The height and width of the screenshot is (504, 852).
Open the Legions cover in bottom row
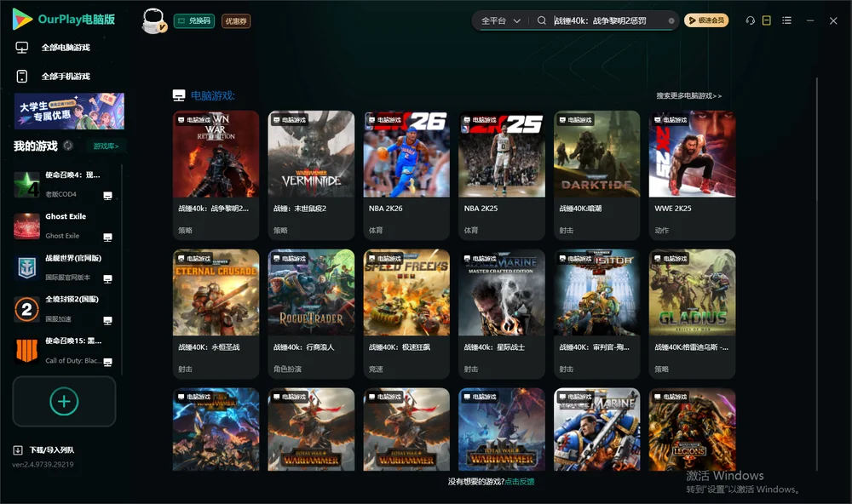692,429
